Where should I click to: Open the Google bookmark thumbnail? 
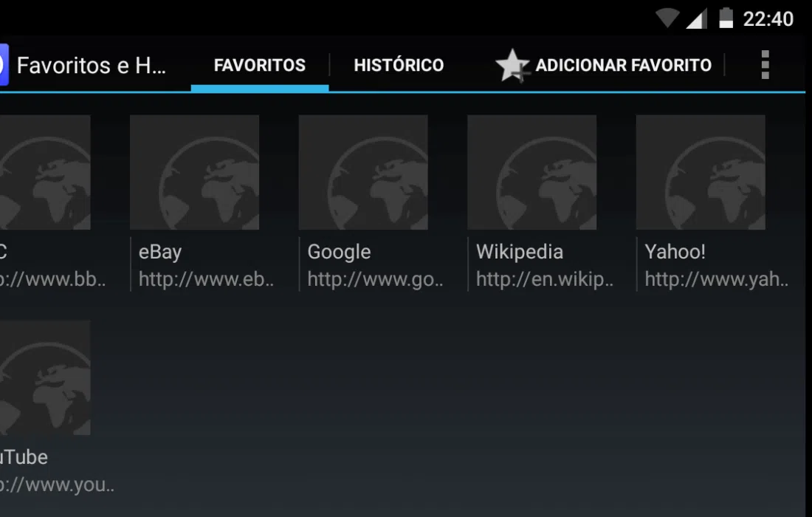363,172
